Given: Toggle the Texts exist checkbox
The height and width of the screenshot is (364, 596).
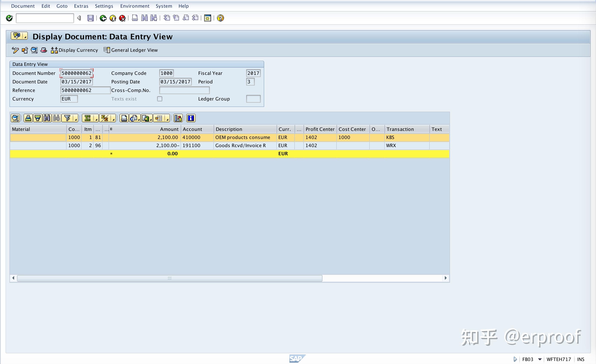Looking at the screenshot, I should 160,99.
